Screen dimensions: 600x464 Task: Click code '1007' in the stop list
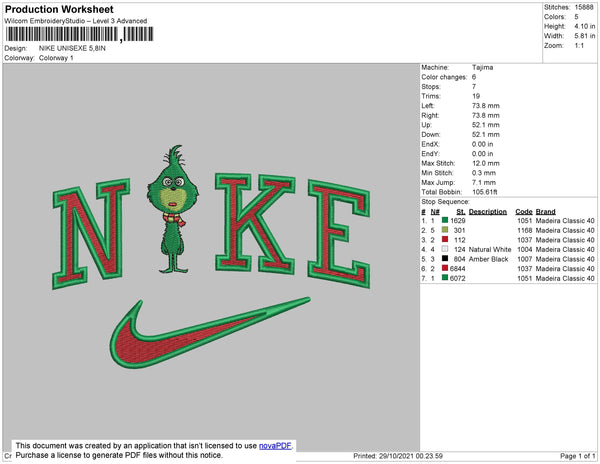click(x=525, y=259)
